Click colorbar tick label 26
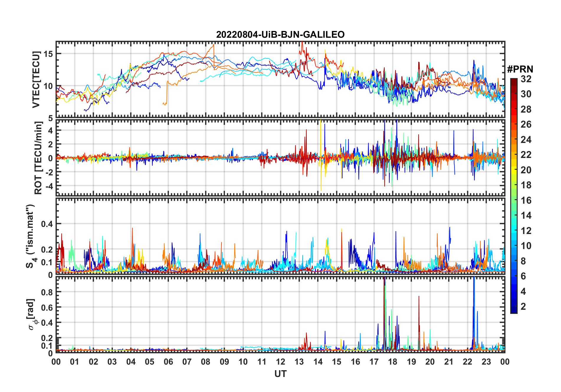This screenshot has height=392, width=561. pyautogui.click(x=526, y=124)
